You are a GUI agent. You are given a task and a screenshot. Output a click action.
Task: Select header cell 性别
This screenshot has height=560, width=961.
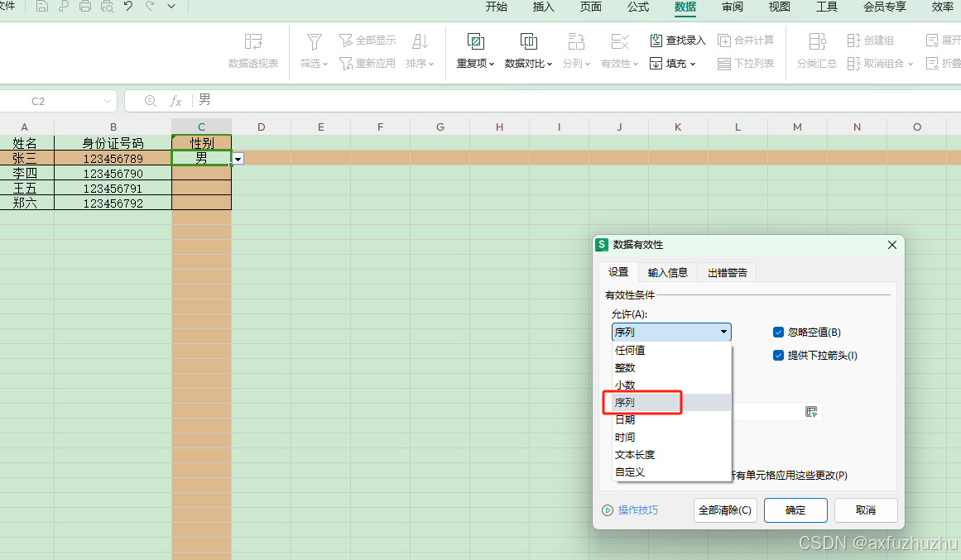click(x=202, y=143)
